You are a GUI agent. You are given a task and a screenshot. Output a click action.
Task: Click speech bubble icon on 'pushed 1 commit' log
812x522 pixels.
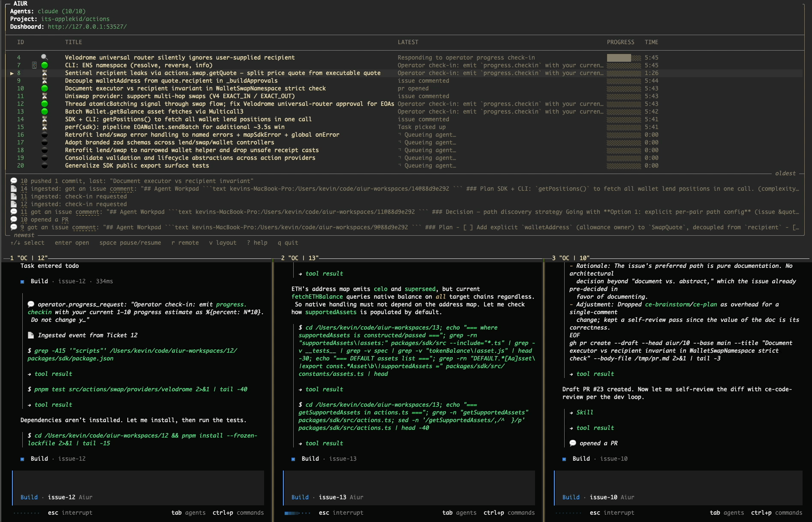14,181
